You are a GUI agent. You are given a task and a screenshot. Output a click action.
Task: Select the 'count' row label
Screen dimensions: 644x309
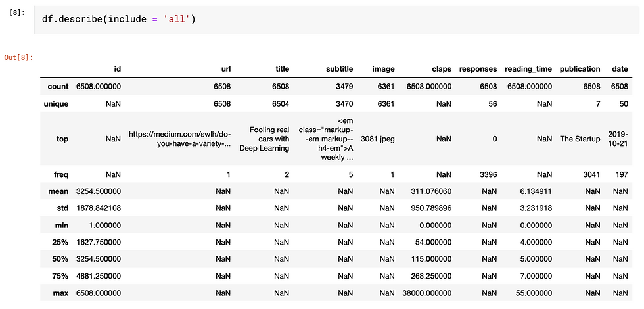58,87
